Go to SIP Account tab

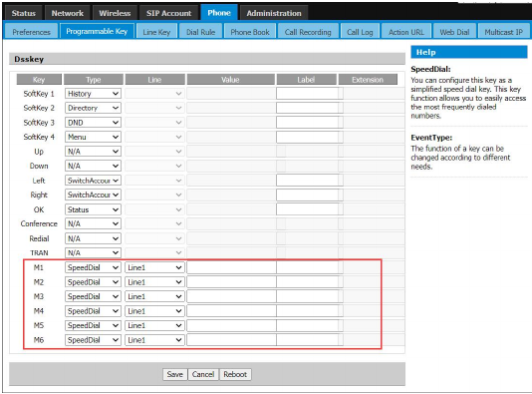(x=168, y=13)
